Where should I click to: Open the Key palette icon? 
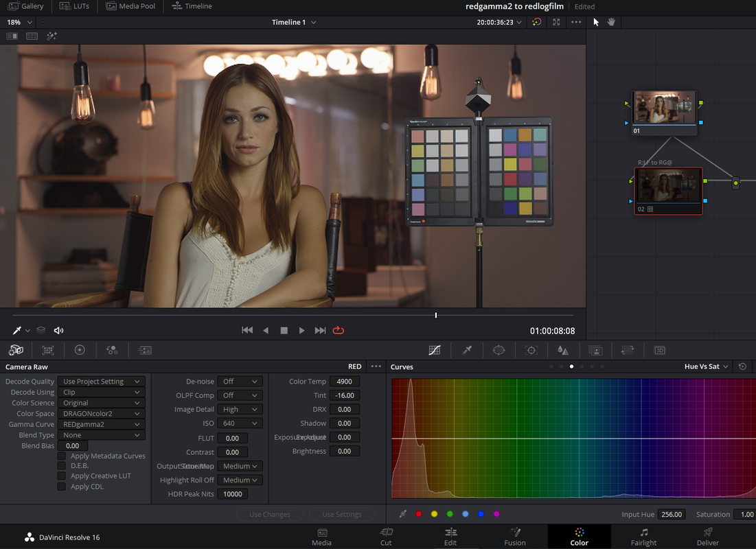(x=595, y=351)
